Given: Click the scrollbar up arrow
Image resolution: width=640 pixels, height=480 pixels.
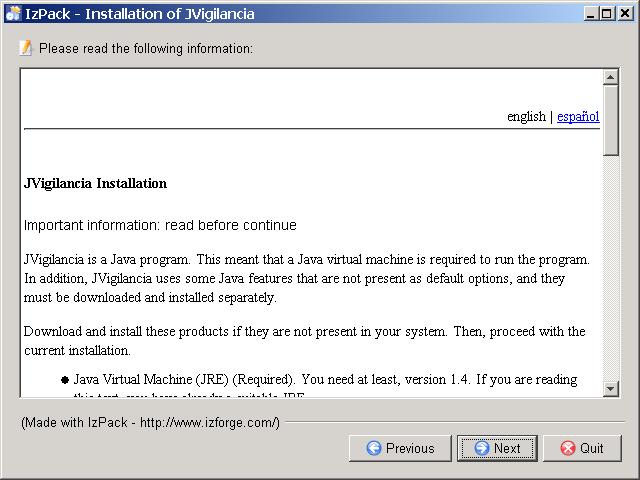Looking at the screenshot, I should (610, 77).
